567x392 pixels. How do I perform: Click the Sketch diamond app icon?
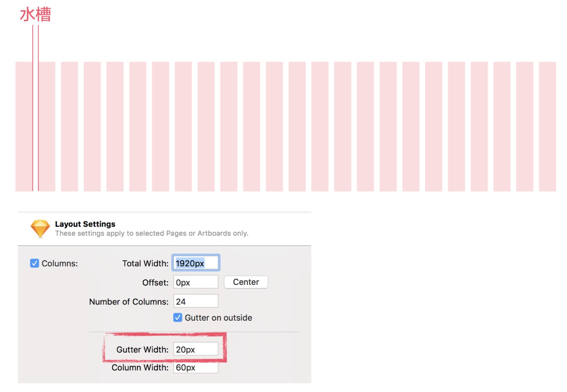[40, 229]
